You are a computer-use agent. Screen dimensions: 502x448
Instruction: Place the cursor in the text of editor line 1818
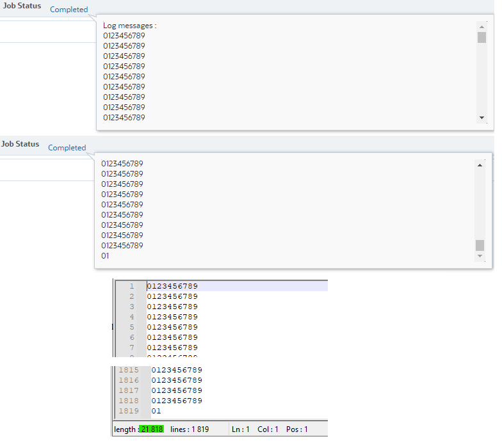[177, 401]
